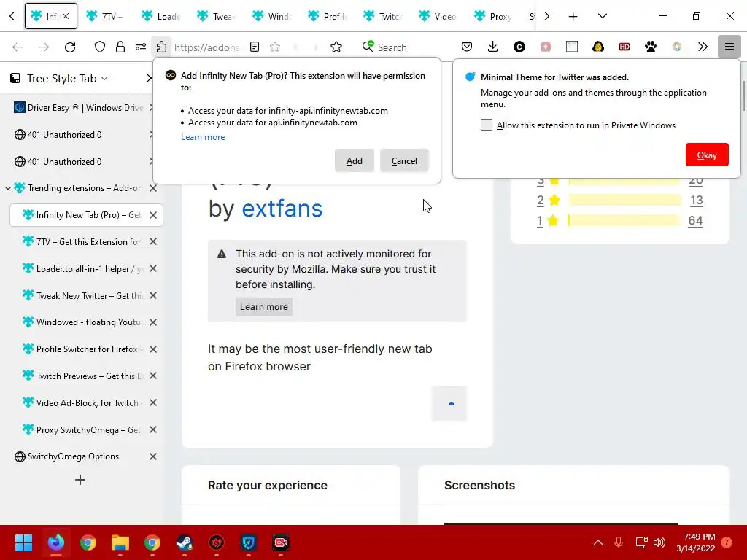The width and height of the screenshot is (747, 560).
Task: Toggle reader view icon
Action: (x=255, y=47)
